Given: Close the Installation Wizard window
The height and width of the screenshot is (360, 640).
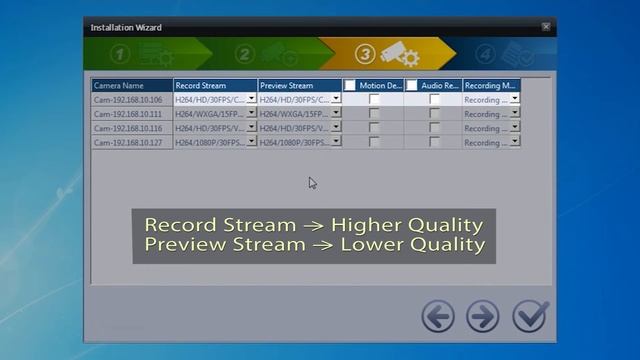Looking at the screenshot, I should coord(546,27).
